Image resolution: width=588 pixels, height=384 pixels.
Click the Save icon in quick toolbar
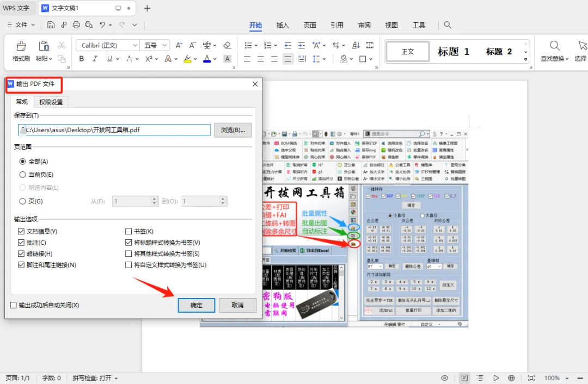tap(51, 24)
